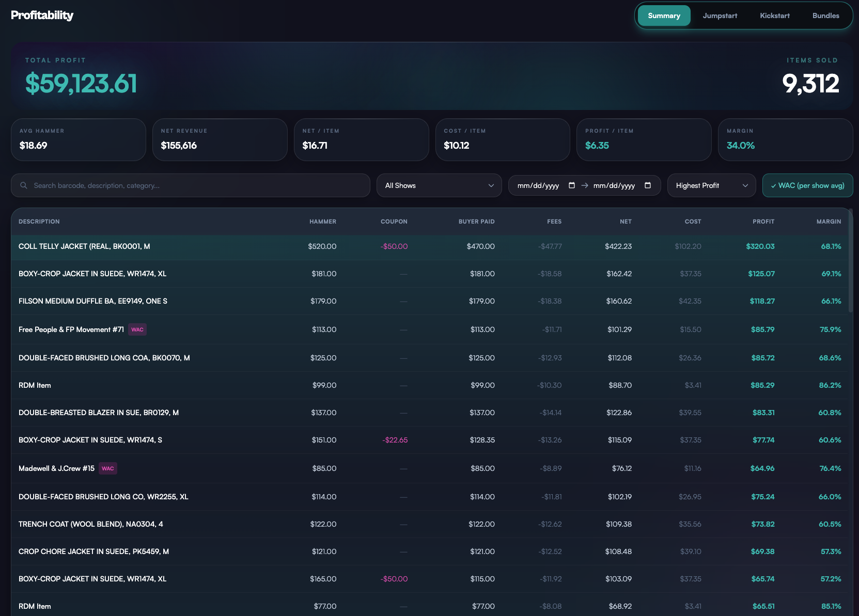Image resolution: width=859 pixels, height=616 pixels.
Task: Click the checkmark inside the WAC button
Action: coord(773,185)
